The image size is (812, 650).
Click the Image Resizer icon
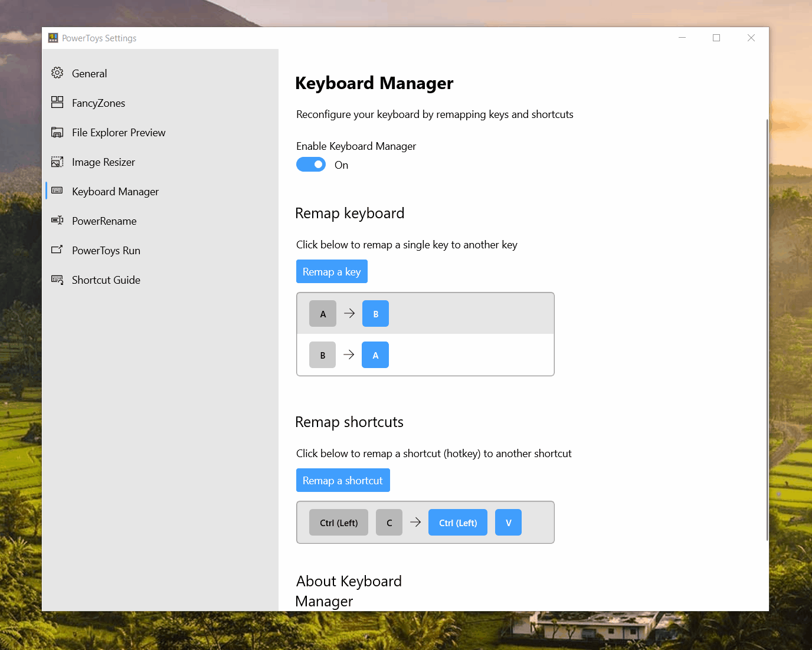57,162
